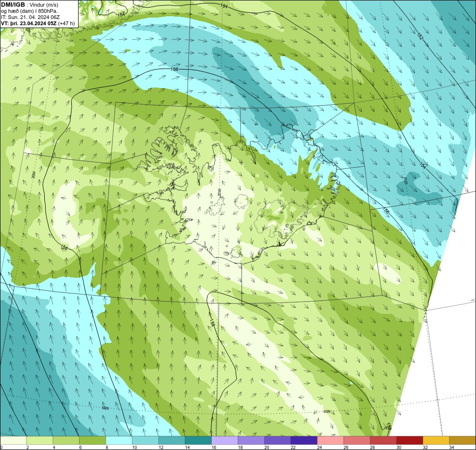The height and width of the screenshot is (450, 476).
Task: Select the yellow 32–34 m/s legend swatch
Action: tap(436, 440)
